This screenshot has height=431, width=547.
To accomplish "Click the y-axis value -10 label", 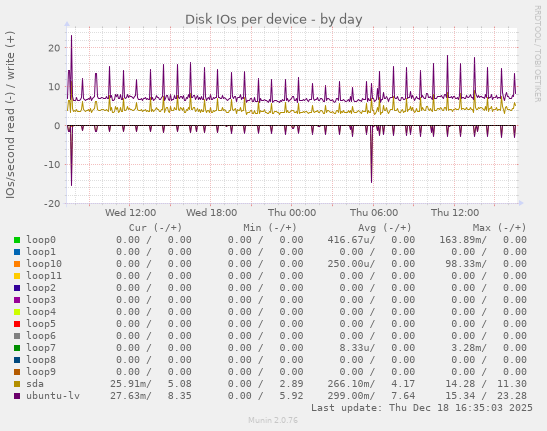I will (x=53, y=164).
